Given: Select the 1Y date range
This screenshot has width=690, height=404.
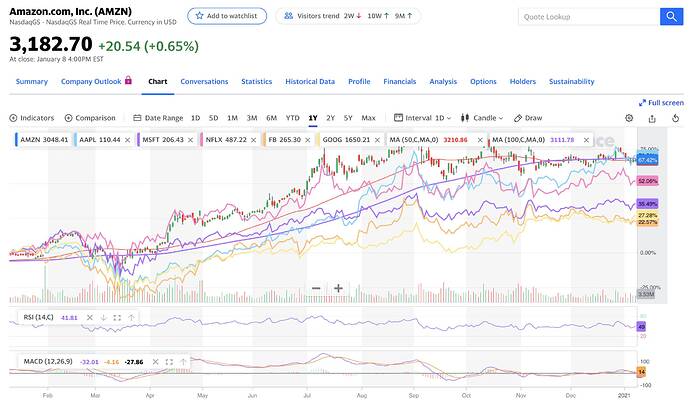Looking at the screenshot, I should [x=313, y=118].
